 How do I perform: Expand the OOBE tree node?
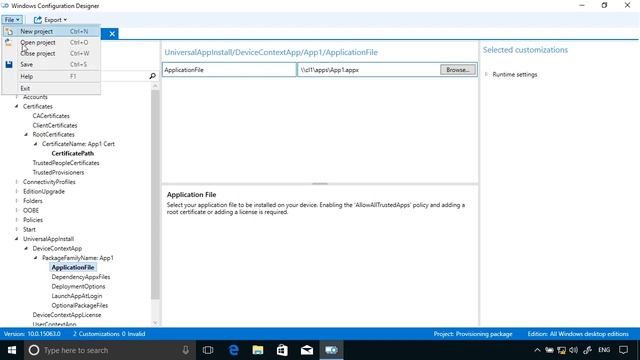17,210
